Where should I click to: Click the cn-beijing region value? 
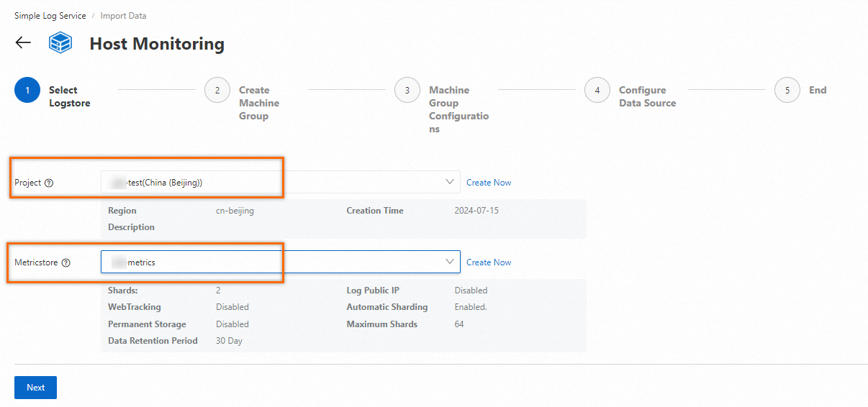235,211
